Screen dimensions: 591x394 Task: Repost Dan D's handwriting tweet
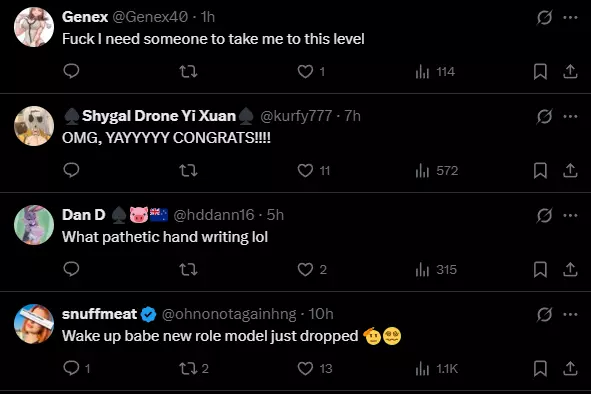[x=188, y=270]
